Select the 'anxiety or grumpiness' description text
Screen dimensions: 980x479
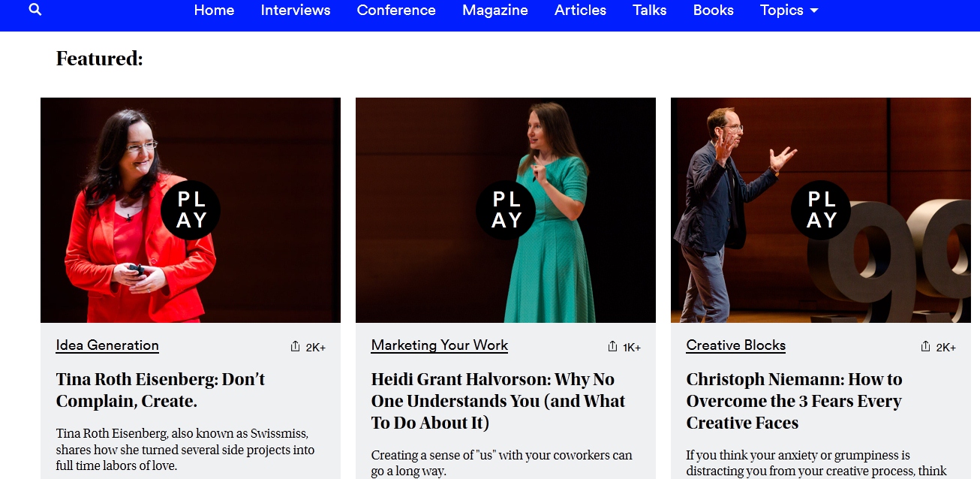(x=816, y=463)
